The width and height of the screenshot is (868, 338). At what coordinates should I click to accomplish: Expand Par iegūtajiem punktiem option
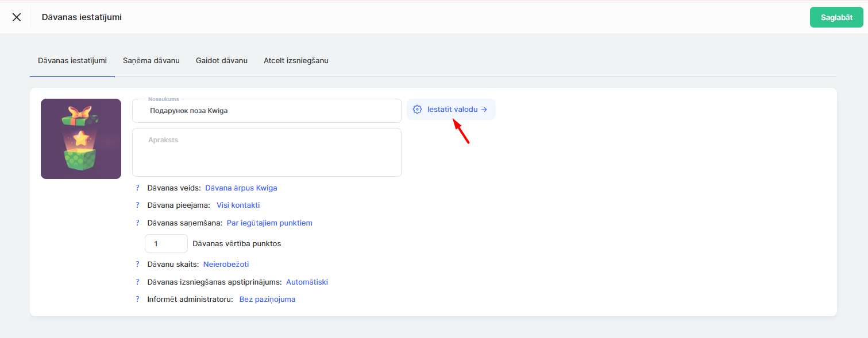coord(269,223)
